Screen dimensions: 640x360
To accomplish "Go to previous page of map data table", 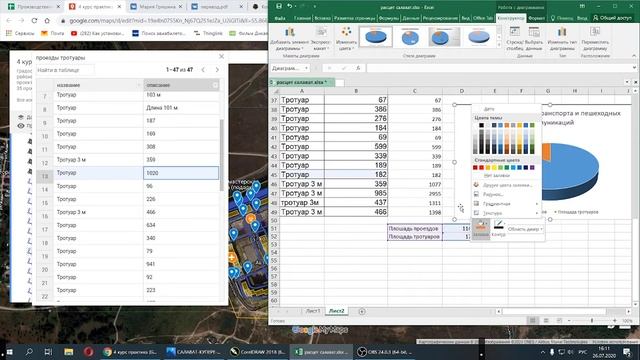I will tap(203, 70).
